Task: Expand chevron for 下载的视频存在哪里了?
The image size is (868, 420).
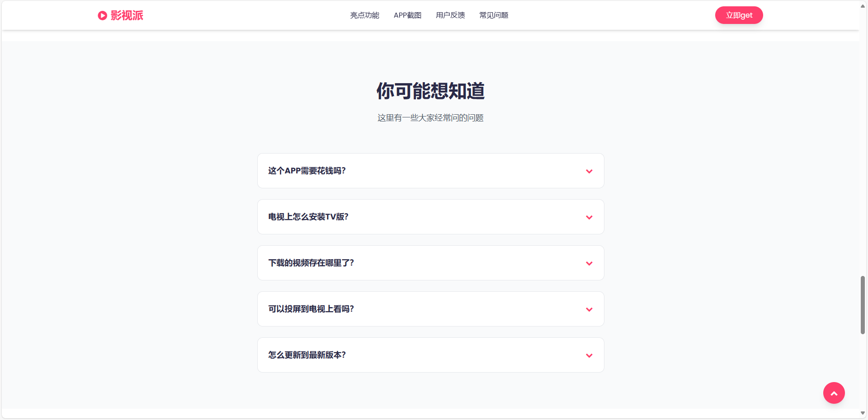Action: click(589, 263)
